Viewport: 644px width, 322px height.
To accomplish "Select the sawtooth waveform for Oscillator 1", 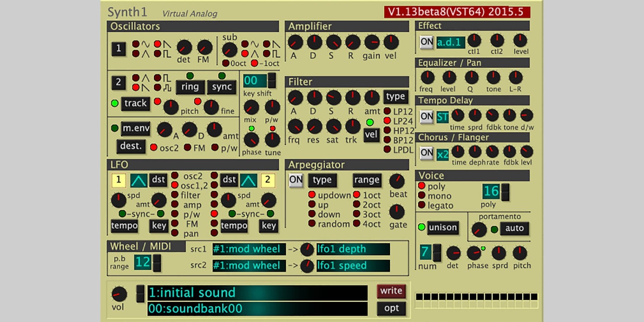I will click(157, 43).
